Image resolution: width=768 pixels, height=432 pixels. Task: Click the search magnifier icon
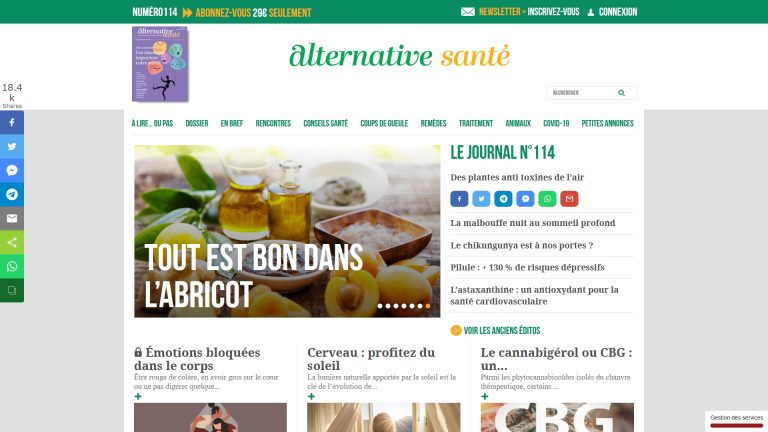click(621, 93)
